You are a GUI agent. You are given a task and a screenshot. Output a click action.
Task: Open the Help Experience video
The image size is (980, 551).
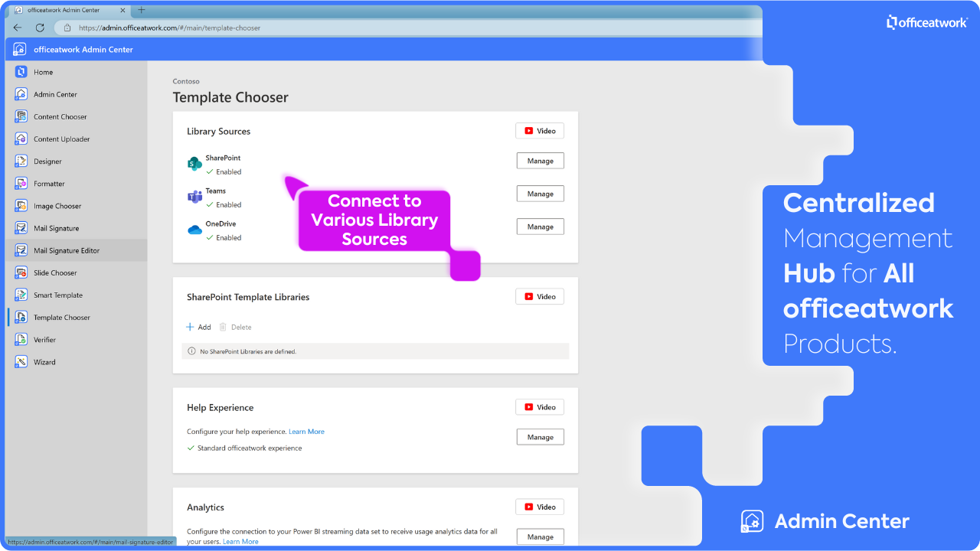540,407
